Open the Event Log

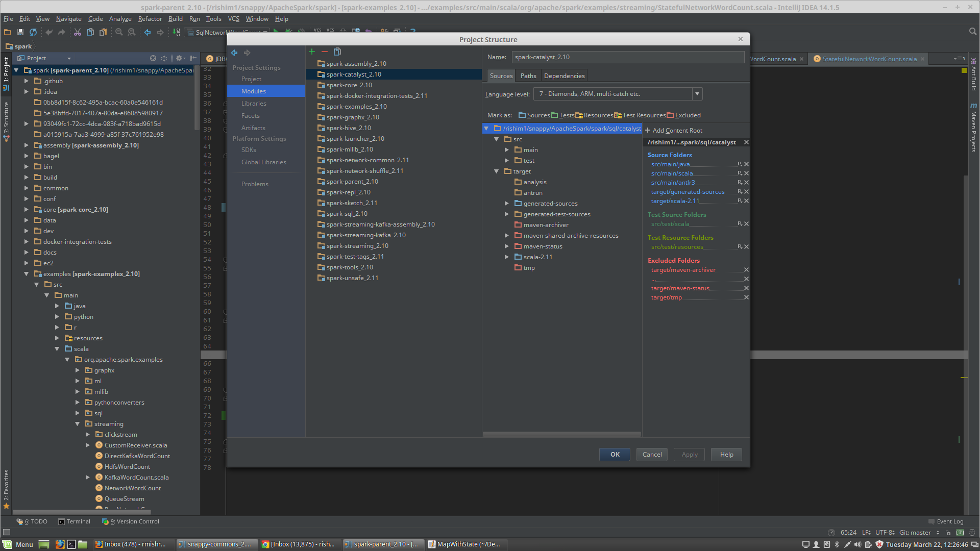click(x=946, y=521)
